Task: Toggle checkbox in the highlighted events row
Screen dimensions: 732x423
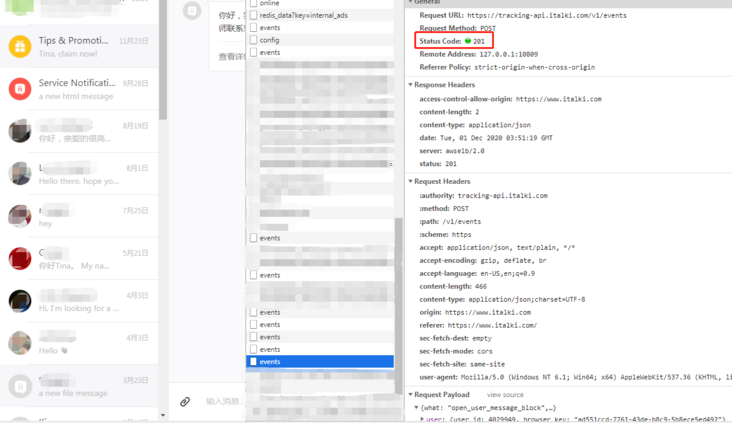Action: pos(253,361)
